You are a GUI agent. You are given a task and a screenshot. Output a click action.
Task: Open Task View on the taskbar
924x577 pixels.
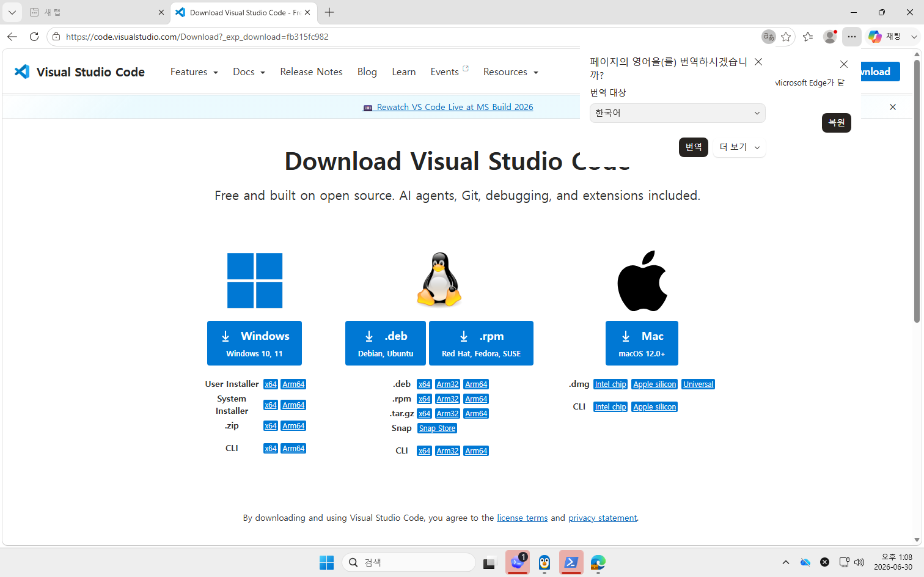click(x=490, y=562)
